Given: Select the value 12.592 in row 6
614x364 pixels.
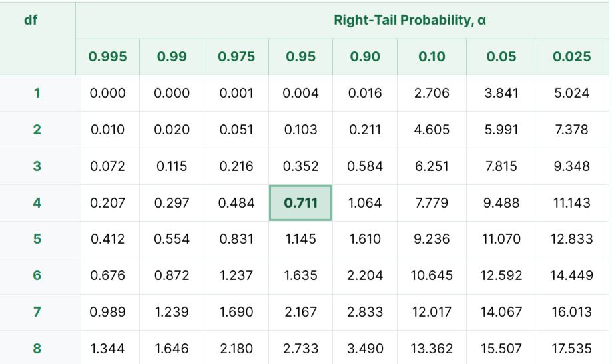Looking at the screenshot, I should click(x=501, y=275).
